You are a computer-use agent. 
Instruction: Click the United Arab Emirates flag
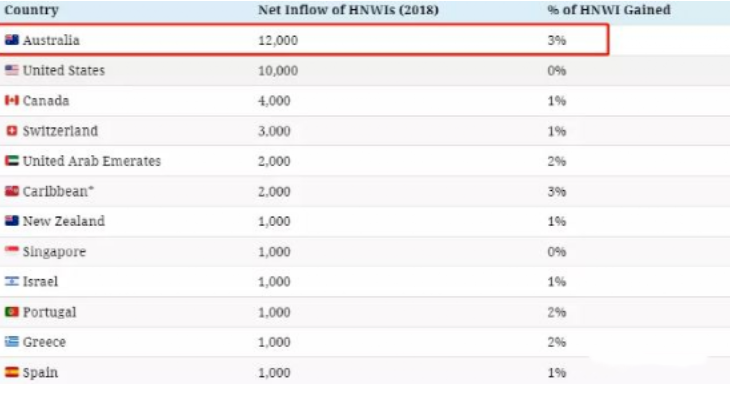click(12, 161)
